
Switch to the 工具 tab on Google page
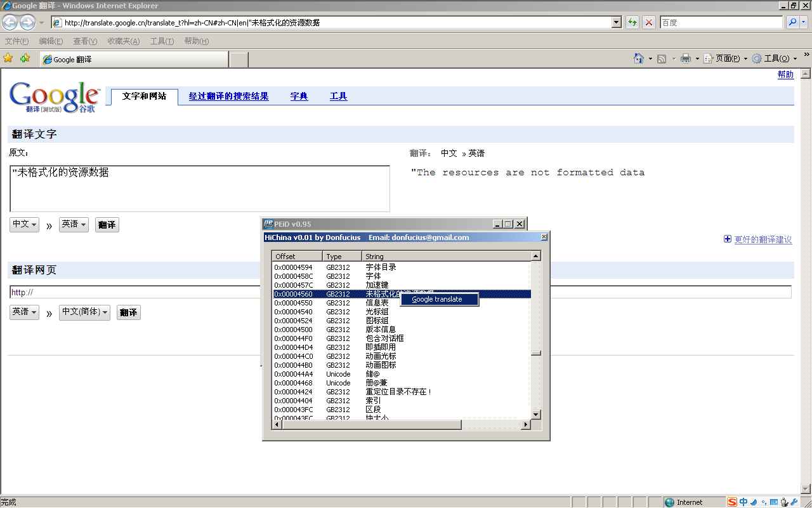338,97
